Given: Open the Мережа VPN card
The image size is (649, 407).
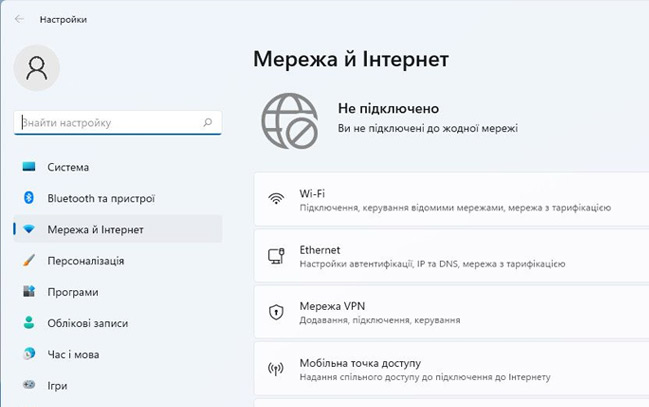Looking at the screenshot, I should 452,312.
